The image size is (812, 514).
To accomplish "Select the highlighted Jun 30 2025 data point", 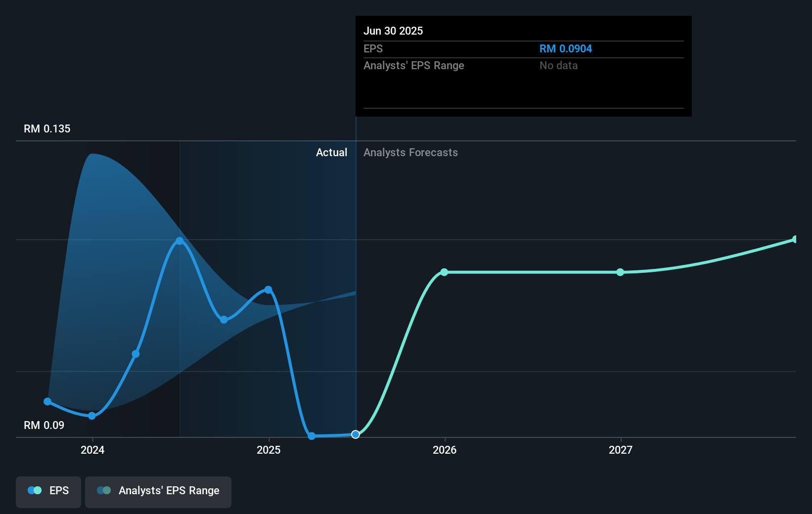I will pos(356,434).
